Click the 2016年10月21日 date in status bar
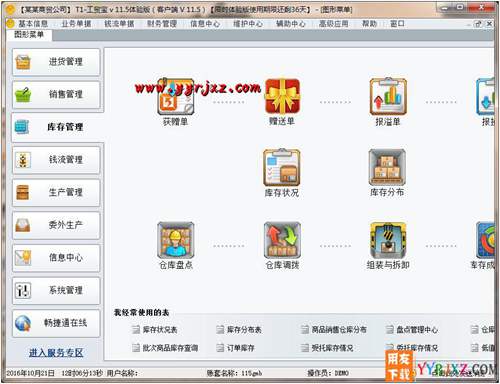Screen dimensions: 500x384 click(30, 373)
